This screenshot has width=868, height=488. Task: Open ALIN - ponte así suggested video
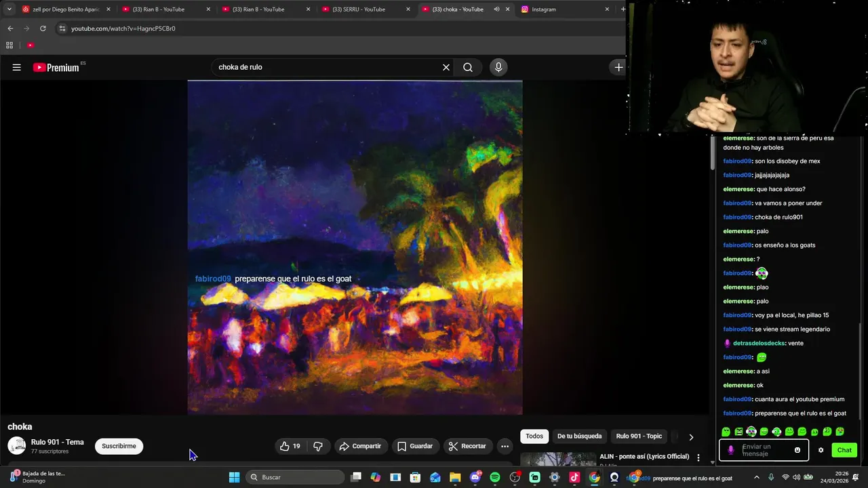[644, 456]
